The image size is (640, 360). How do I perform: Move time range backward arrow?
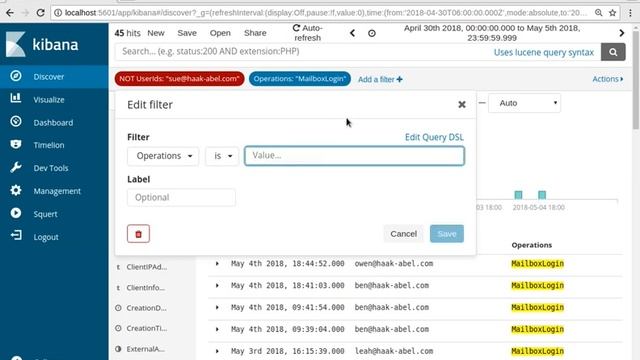352,33
